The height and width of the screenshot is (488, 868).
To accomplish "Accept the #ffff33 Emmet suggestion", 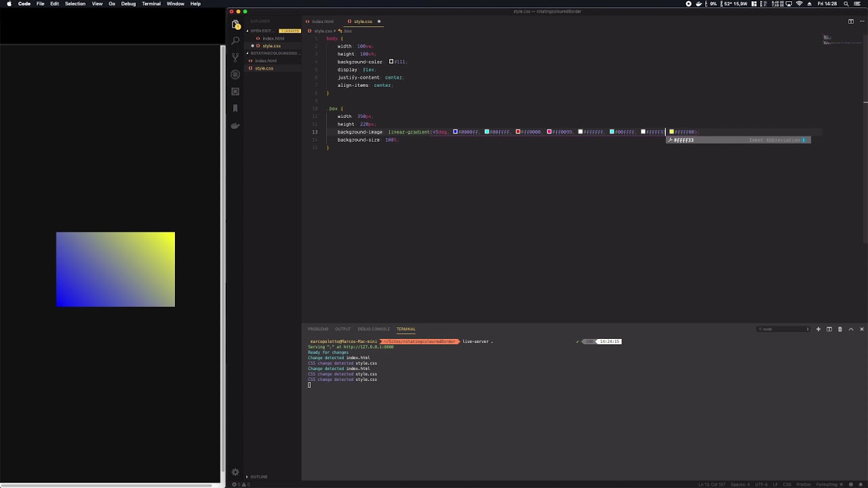I will coord(738,140).
